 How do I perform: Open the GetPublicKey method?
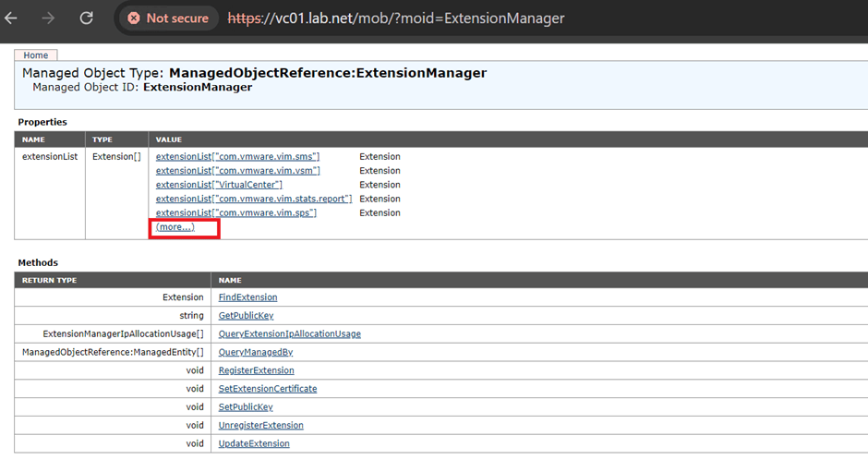point(246,316)
